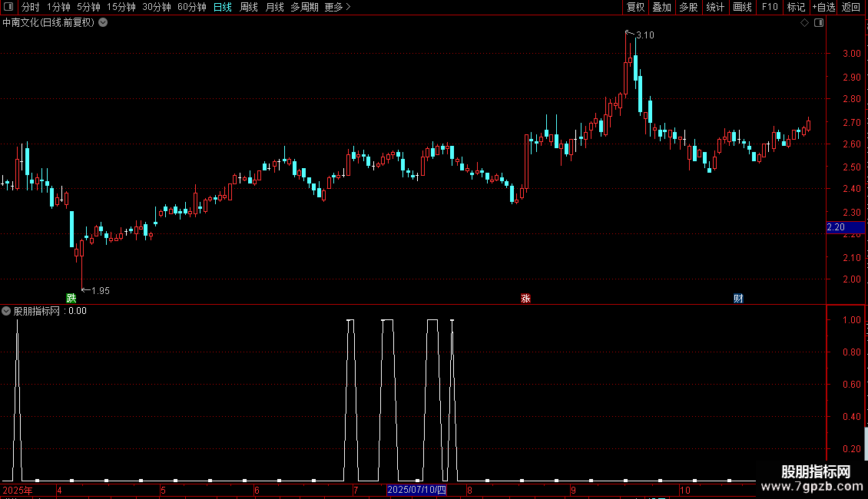Click the month 10 timeline label
868x499 pixels.
click(684, 490)
